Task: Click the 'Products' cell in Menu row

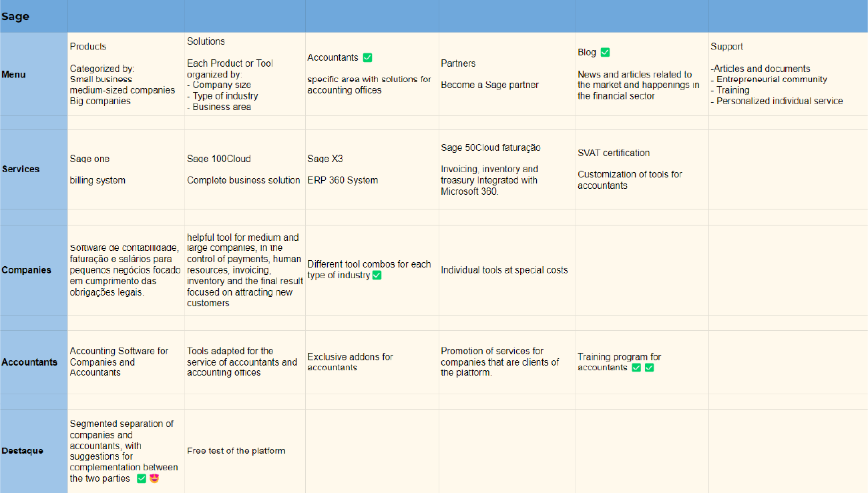Action: (x=126, y=74)
